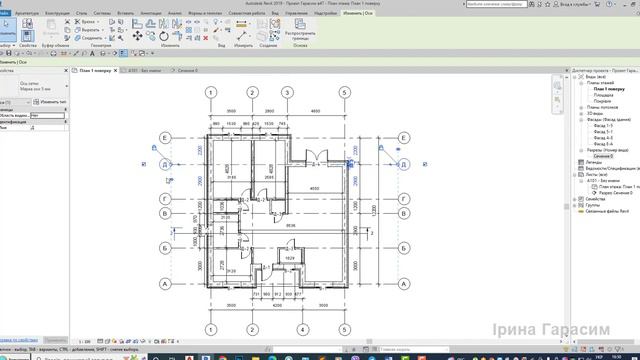The image size is (640, 360).
Task: Click the Aligned Dimension tool in Измерить
Action: pos(242,24)
